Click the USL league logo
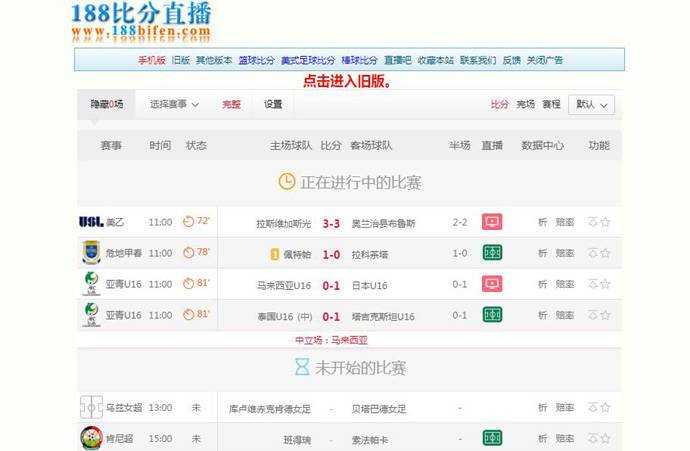Screen dimensions: 690x451 coord(91,222)
